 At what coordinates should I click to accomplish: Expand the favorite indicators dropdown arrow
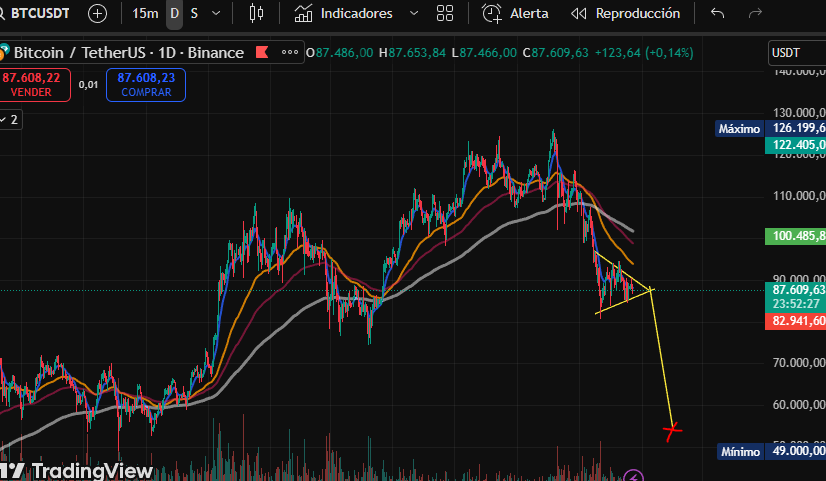[414, 13]
